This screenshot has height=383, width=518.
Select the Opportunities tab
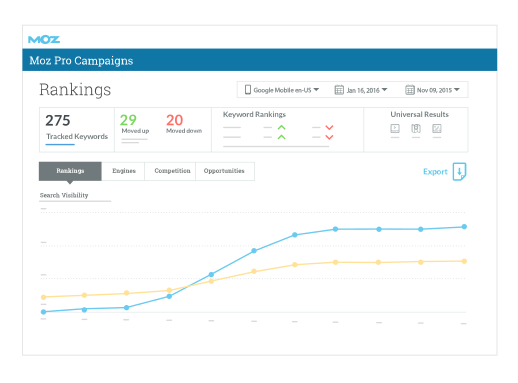[225, 171]
